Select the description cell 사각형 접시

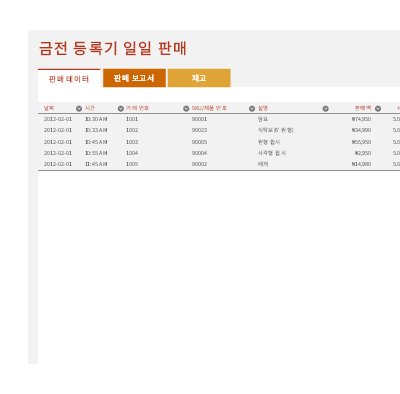pyautogui.click(x=272, y=153)
